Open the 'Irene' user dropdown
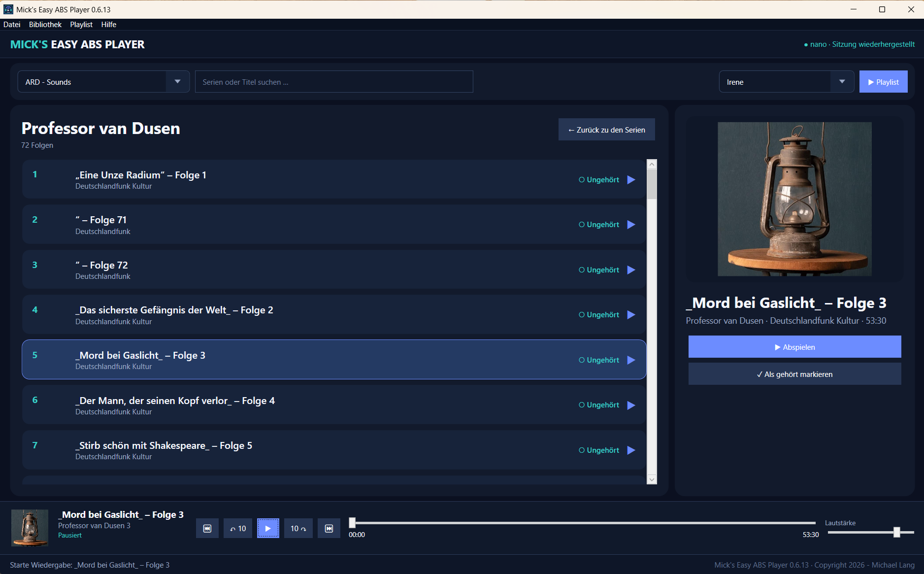 click(x=787, y=82)
